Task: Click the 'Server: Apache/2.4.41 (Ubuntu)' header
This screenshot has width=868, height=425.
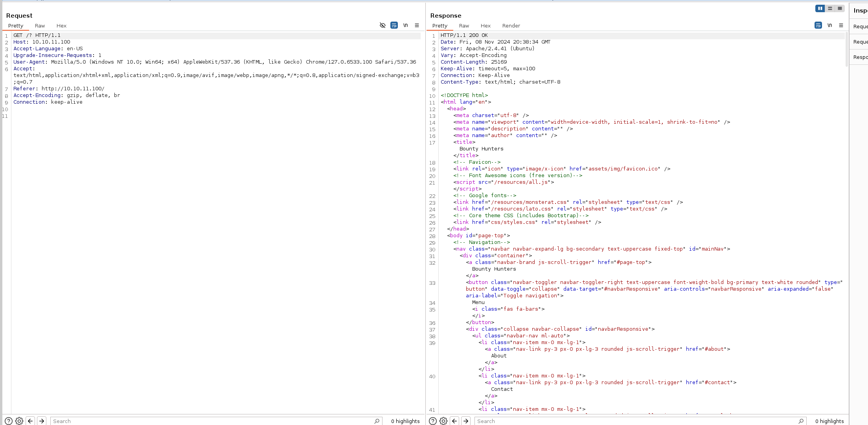Action: pos(487,49)
